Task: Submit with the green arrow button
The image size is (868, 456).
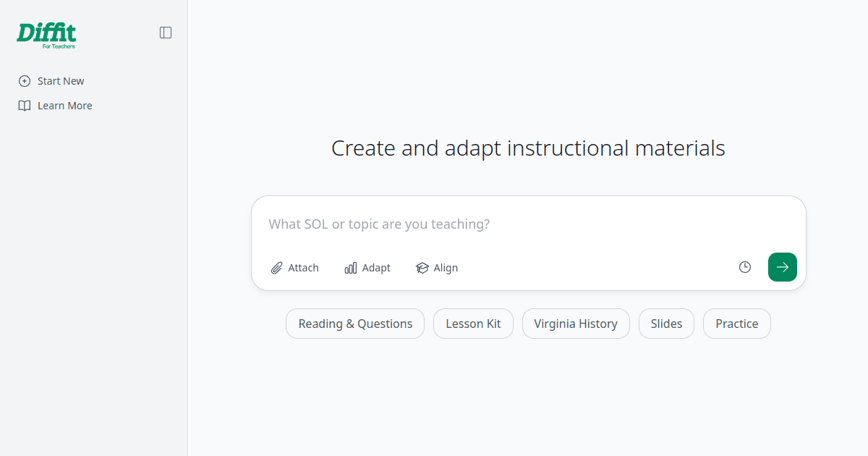Action: pyautogui.click(x=783, y=267)
